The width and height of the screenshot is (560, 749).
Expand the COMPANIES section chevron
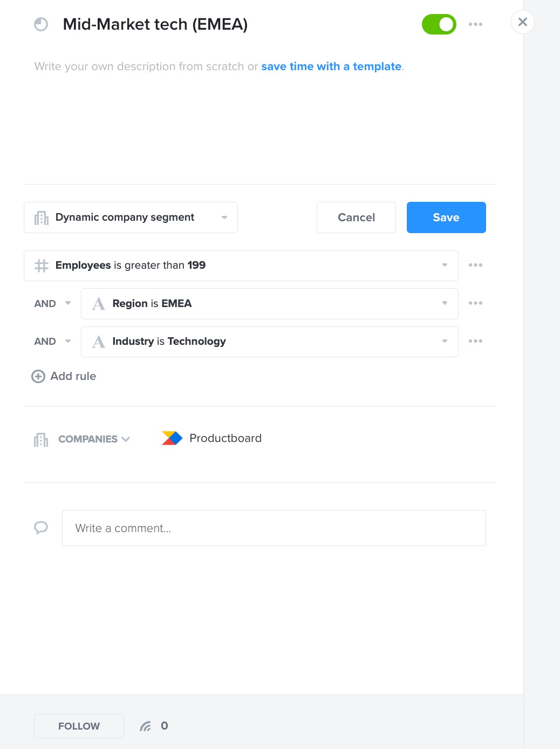coord(126,439)
